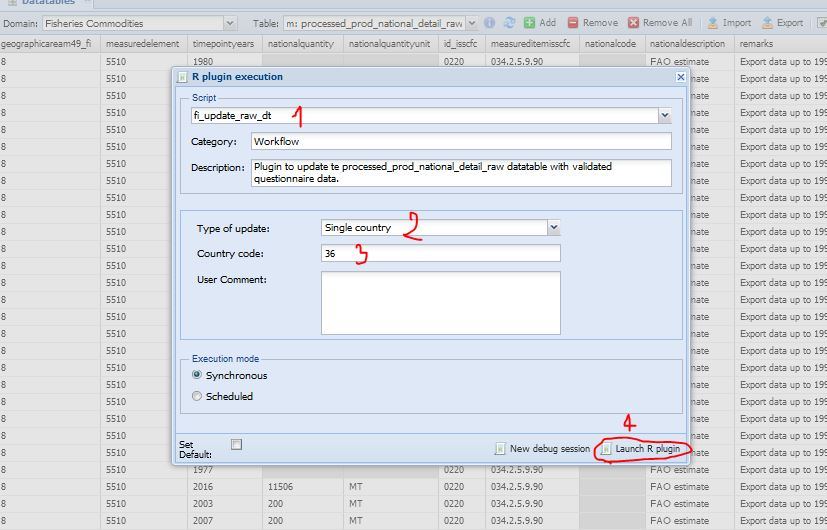The image size is (827, 530).
Task: Expand the Type of update dropdown
Action: click(x=554, y=228)
